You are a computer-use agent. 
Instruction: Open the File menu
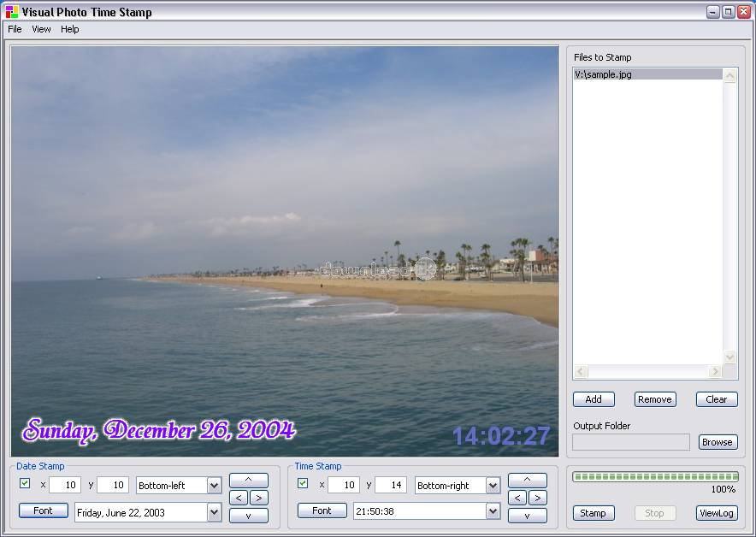click(15, 29)
